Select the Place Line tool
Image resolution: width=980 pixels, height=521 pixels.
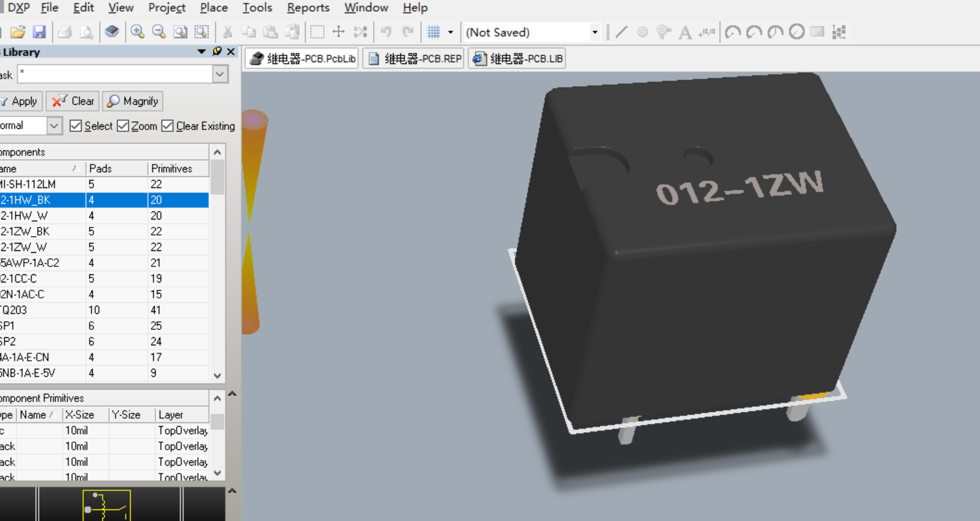click(621, 32)
